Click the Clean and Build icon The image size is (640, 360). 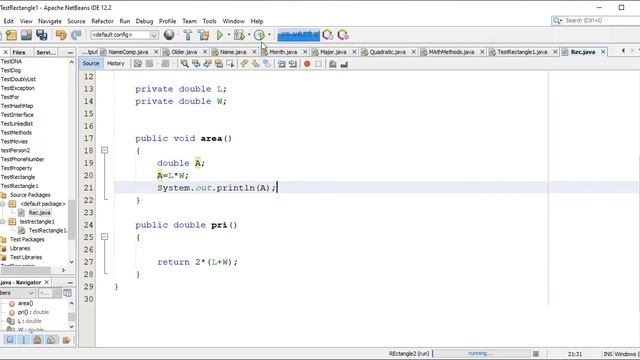[x=203, y=35]
